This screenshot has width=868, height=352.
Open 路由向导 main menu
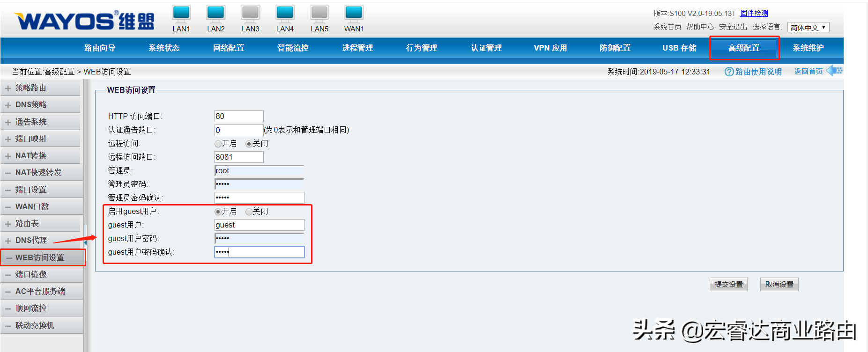coord(100,48)
